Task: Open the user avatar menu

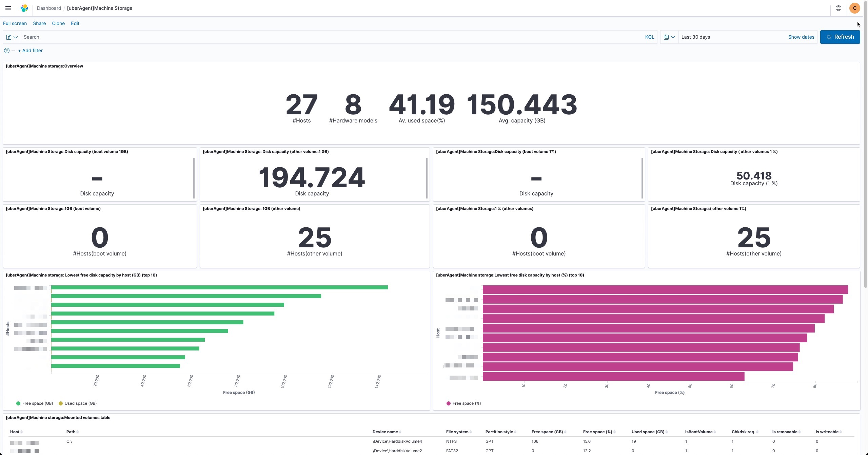Action: coord(855,8)
